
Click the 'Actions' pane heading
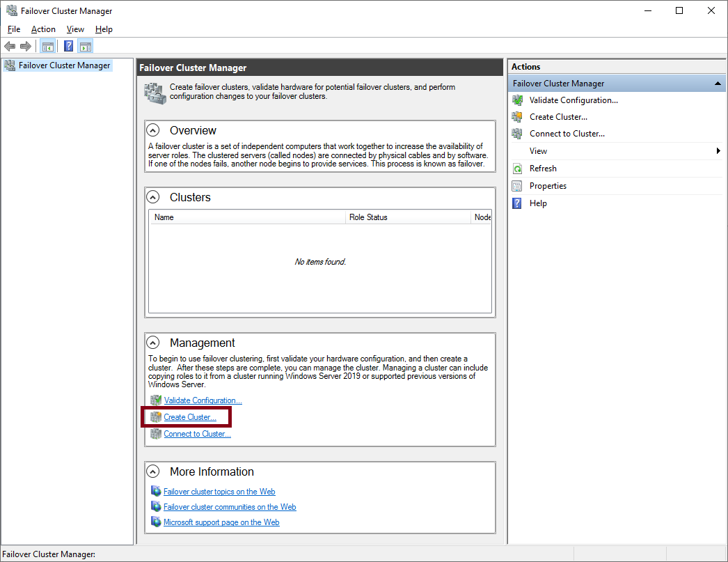coord(525,67)
